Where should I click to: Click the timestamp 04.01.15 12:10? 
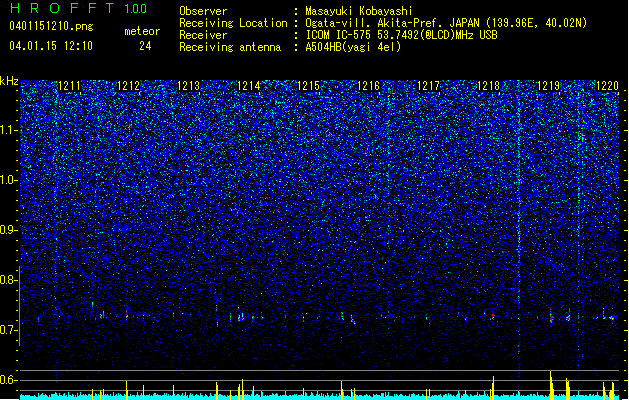point(51,45)
